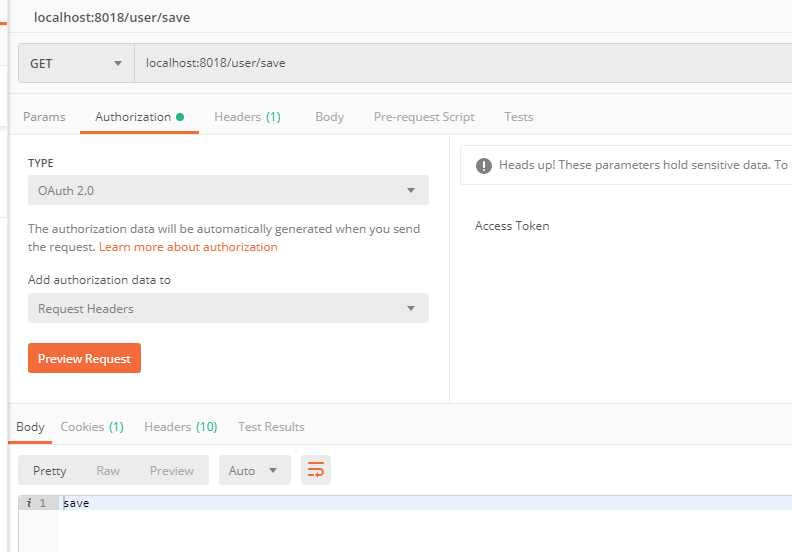Select the Pretty response view
The width and height of the screenshot is (792, 552).
click(50, 471)
